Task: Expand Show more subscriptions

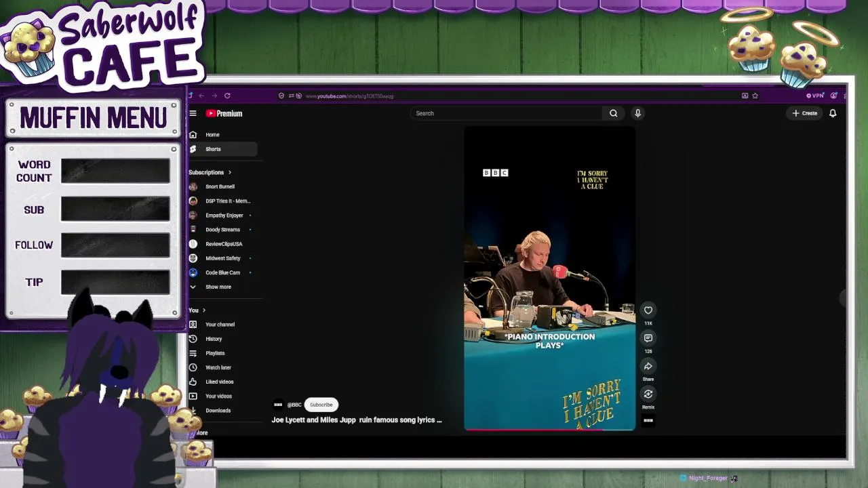Action: pyautogui.click(x=222, y=287)
